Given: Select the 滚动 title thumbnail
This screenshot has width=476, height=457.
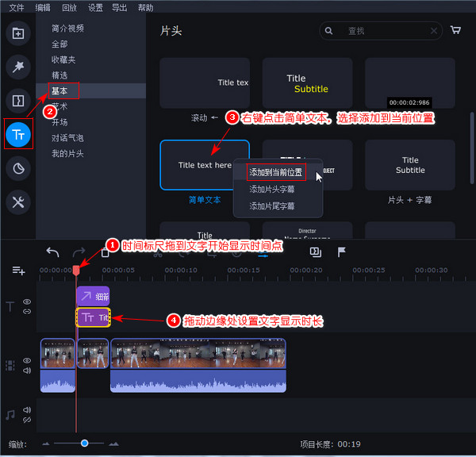Looking at the screenshot, I should (205, 83).
